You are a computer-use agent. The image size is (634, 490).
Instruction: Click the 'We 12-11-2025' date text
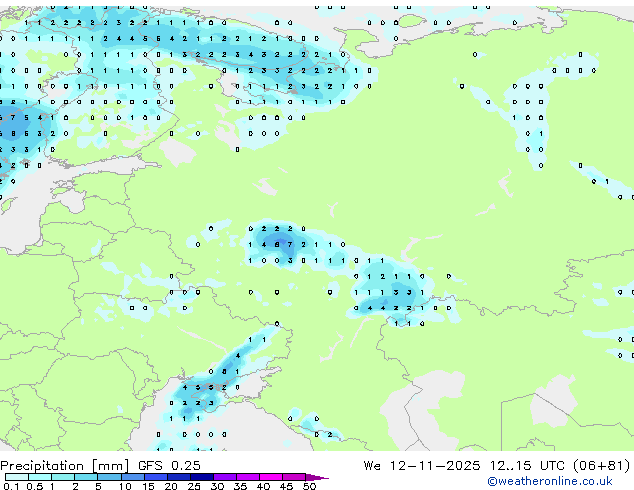422,466
